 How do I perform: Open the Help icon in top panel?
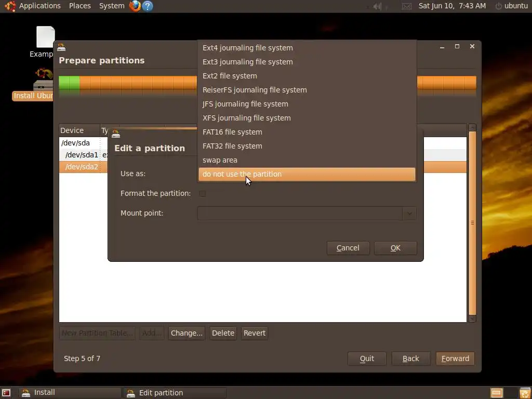[x=148, y=6]
